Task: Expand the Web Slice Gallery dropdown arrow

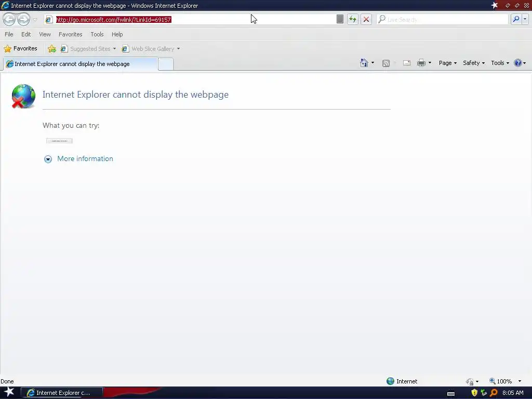Action: [178, 49]
